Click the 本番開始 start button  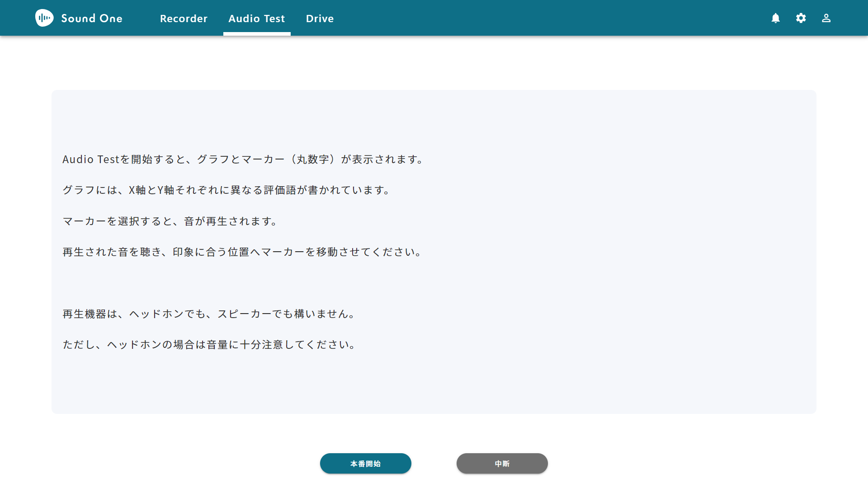366,464
